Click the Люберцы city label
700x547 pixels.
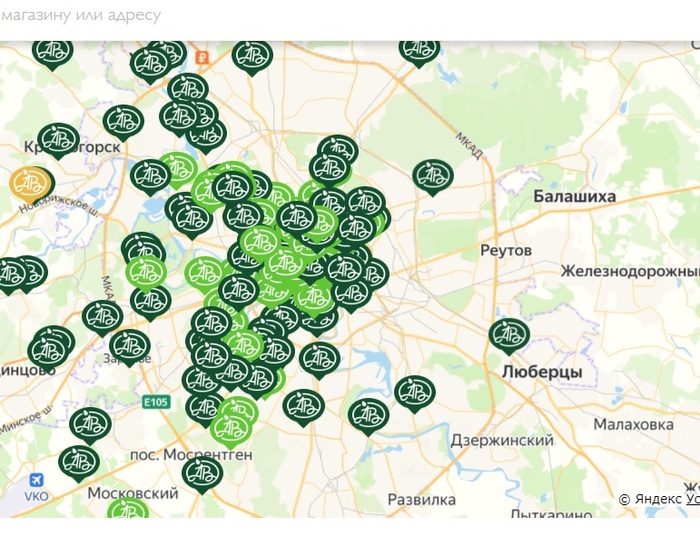pyautogui.click(x=542, y=372)
